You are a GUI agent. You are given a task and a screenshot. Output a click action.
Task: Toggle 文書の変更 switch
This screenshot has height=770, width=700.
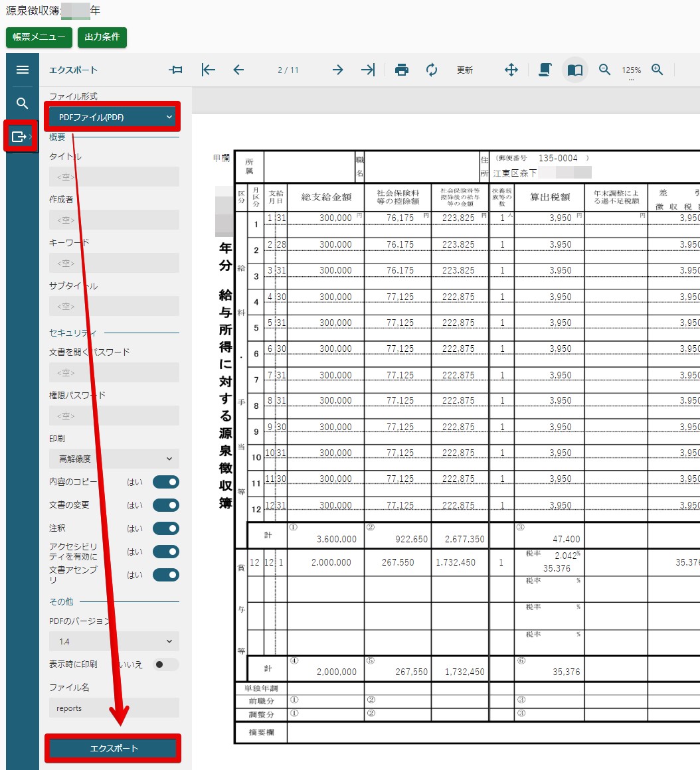tap(166, 505)
